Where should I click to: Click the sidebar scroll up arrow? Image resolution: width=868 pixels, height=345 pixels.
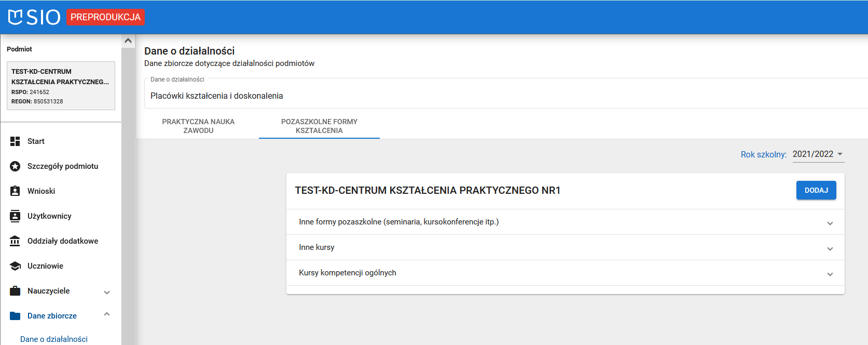(x=128, y=41)
